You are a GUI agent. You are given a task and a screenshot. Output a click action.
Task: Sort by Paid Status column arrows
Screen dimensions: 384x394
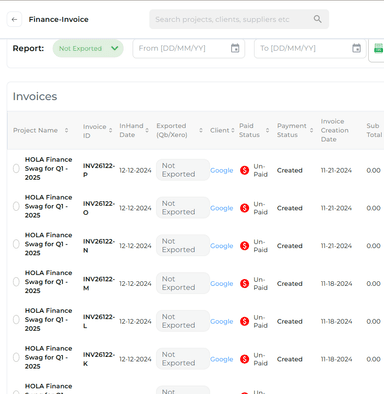[x=267, y=130]
